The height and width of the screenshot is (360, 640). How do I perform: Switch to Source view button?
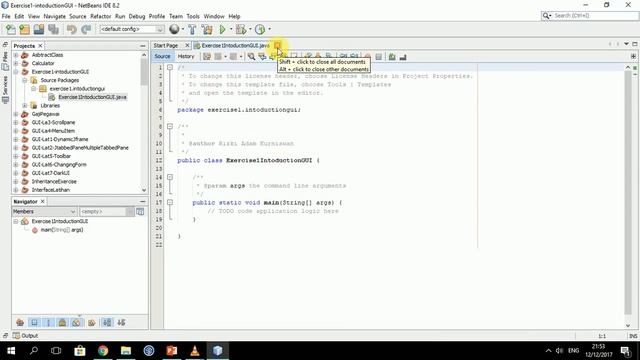tap(162, 56)
